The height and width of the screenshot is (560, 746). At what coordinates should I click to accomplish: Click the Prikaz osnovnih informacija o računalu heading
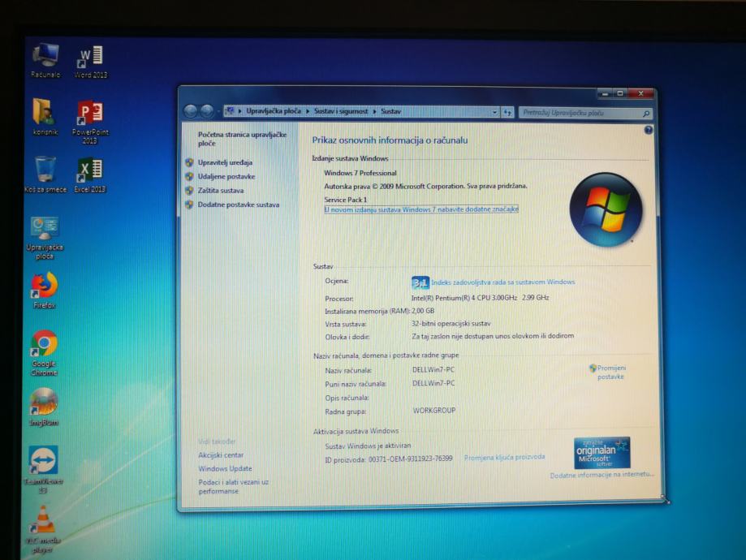click(x=390, y=140)
